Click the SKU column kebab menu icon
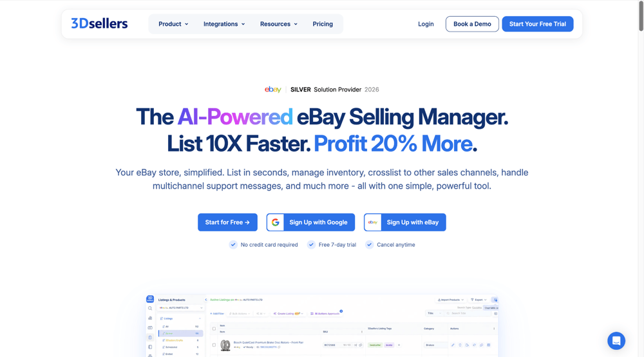 [362, 332]
